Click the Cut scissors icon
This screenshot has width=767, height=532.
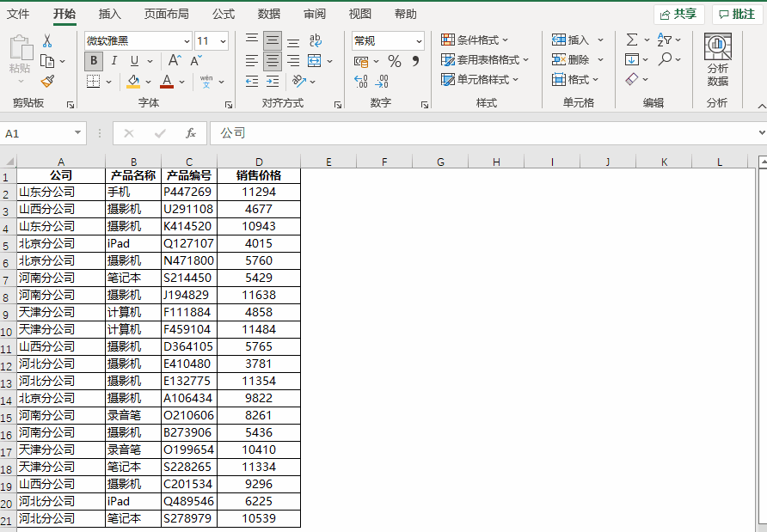pos(47,40)
